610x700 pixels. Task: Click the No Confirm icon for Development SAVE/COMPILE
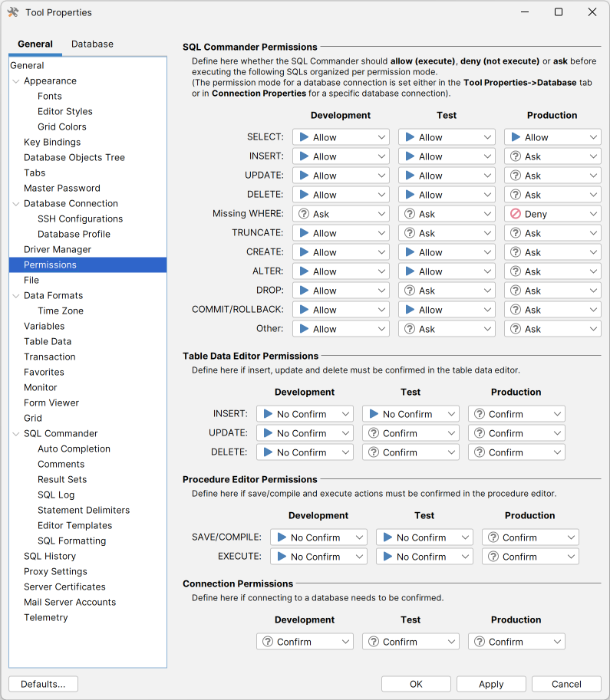pyautogui.click(x=282, y=537)
